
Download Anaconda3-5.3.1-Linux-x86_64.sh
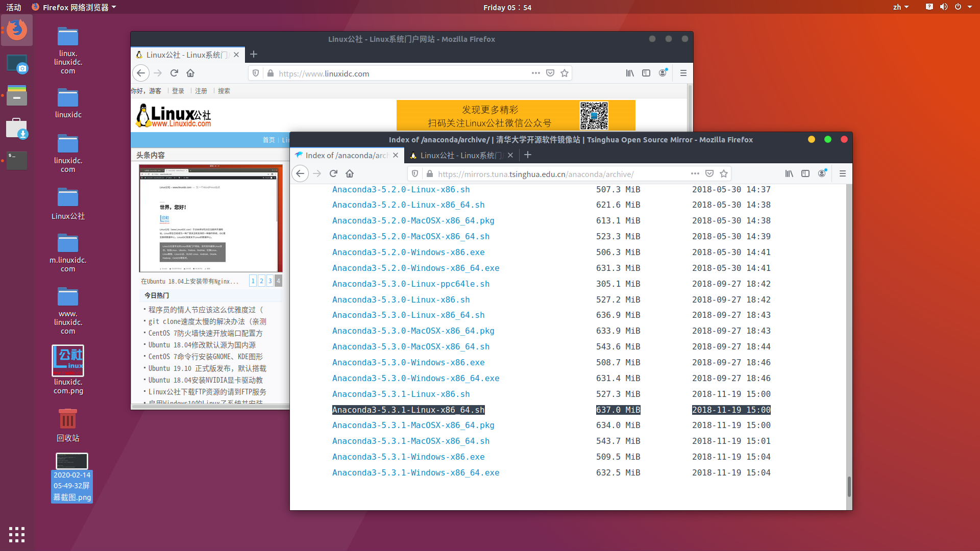point(408,410)
